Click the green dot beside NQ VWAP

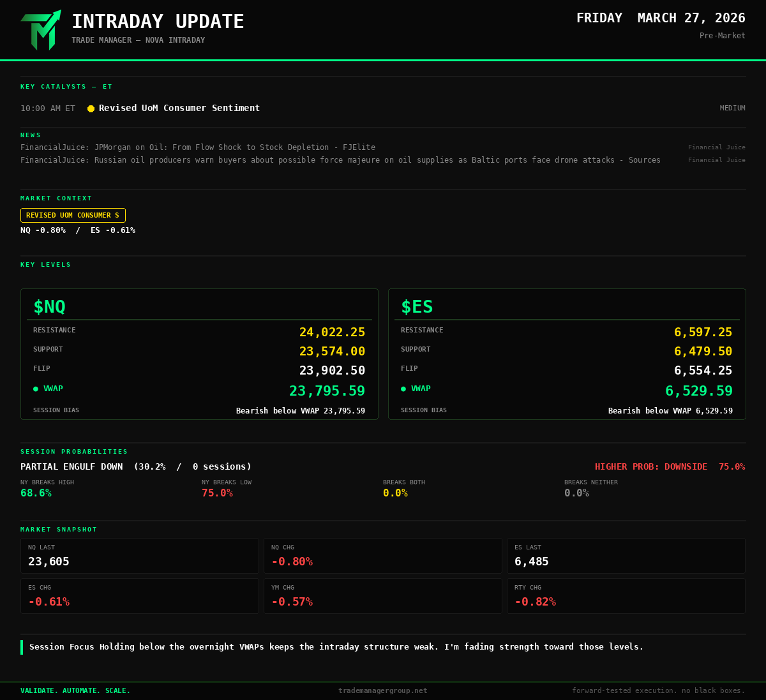point(36,389)
